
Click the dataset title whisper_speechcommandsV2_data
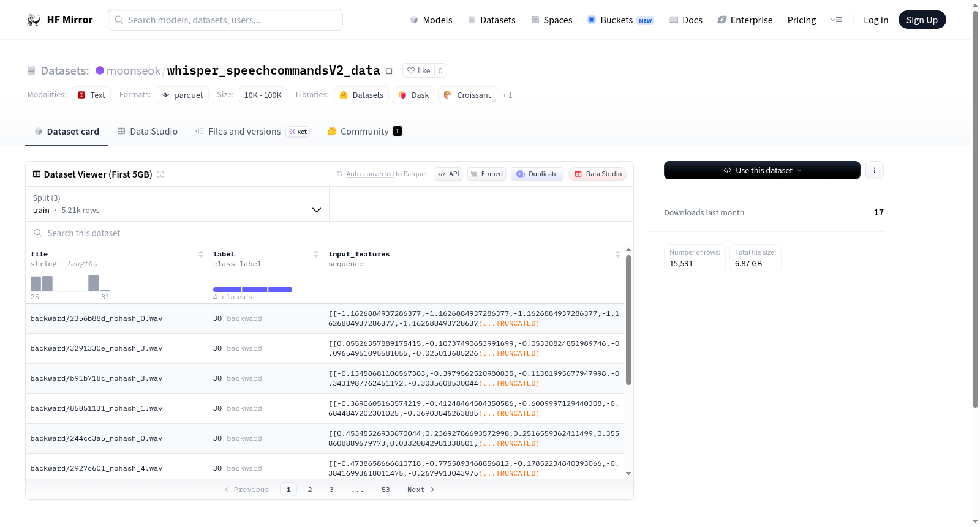[274, 70]
